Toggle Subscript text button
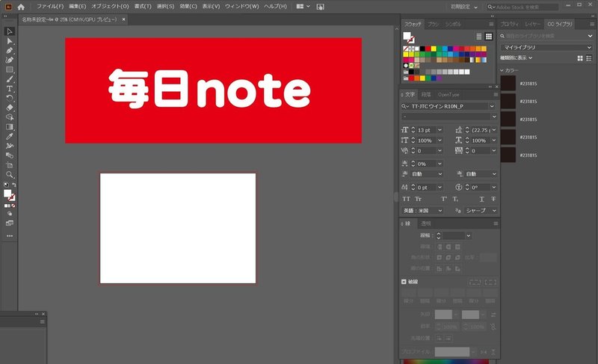The width and height of the screenshot is (598, 364). (455, 199)
